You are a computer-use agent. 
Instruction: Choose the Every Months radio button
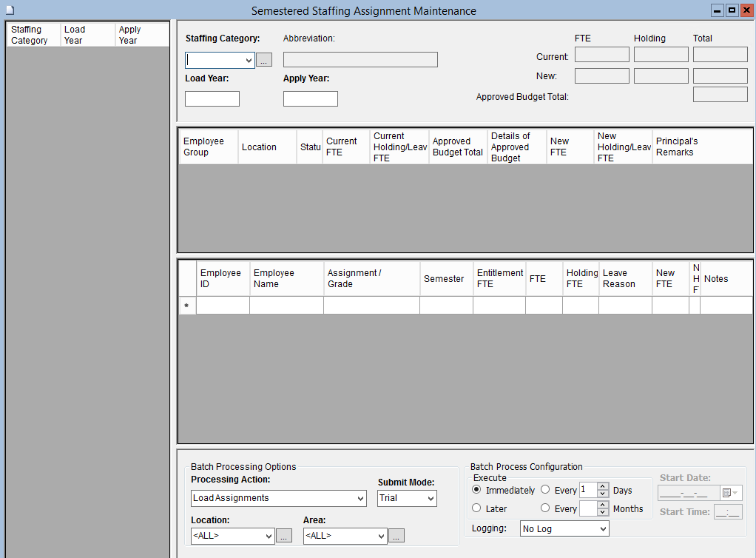point(545,508)
